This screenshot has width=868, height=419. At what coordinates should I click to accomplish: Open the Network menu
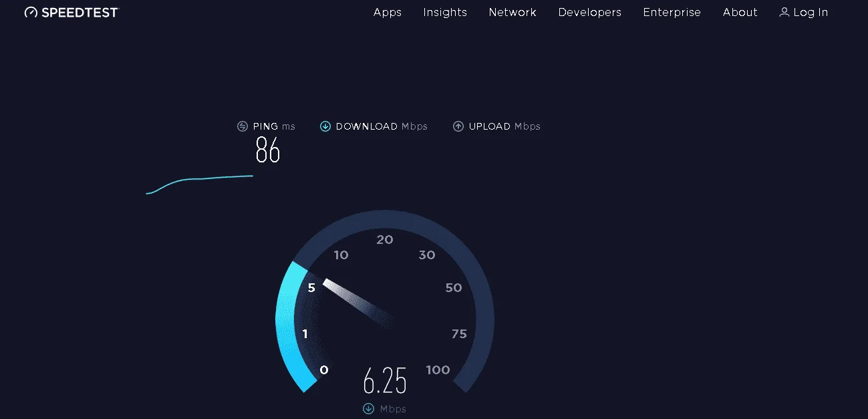[x=513, y=12]
